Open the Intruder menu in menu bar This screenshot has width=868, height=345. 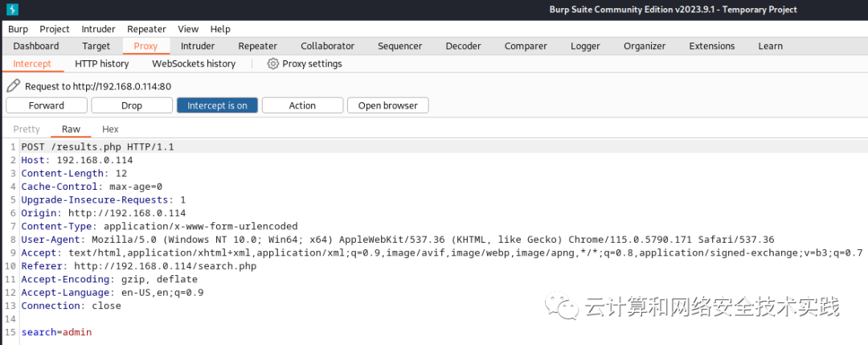coord(99,29)
